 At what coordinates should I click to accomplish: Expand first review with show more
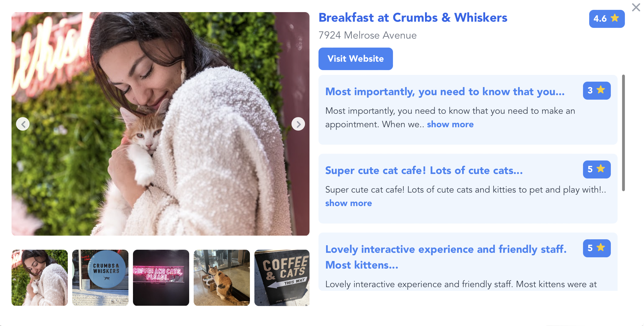[x=450, y=124]
